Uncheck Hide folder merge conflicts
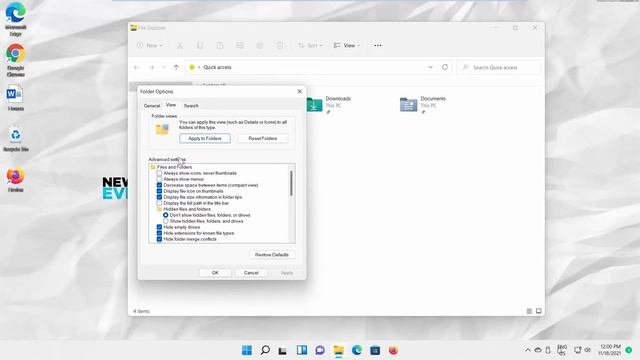This screenshot has width=640, height=360. pyautogui.click(x=159, y=239)
